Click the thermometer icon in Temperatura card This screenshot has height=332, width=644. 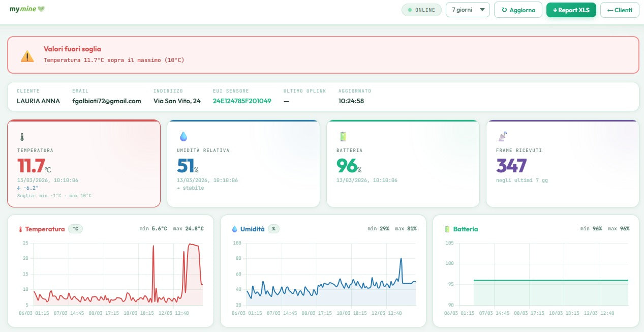click(22, 137)
